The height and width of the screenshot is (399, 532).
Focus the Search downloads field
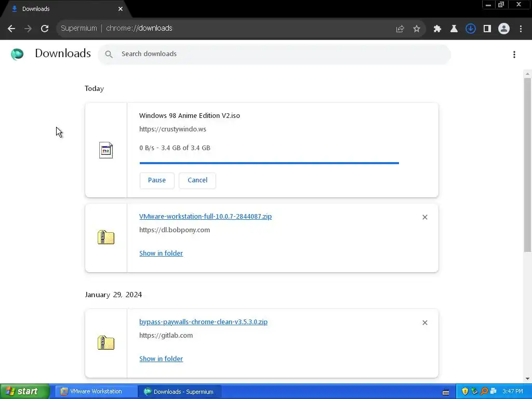274,54
